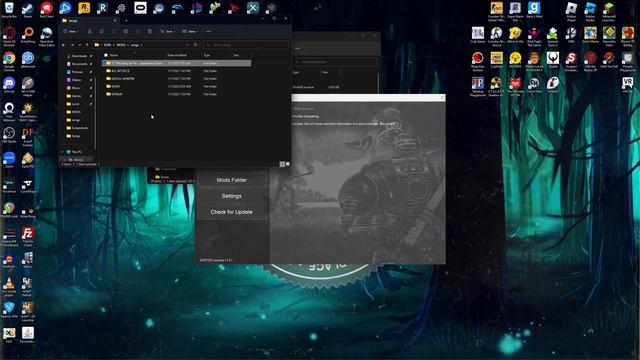Screen dimensions: 640x360
Task: Open Settings in the launcher window
Action: pyautogui.click(x=231, y=196)
